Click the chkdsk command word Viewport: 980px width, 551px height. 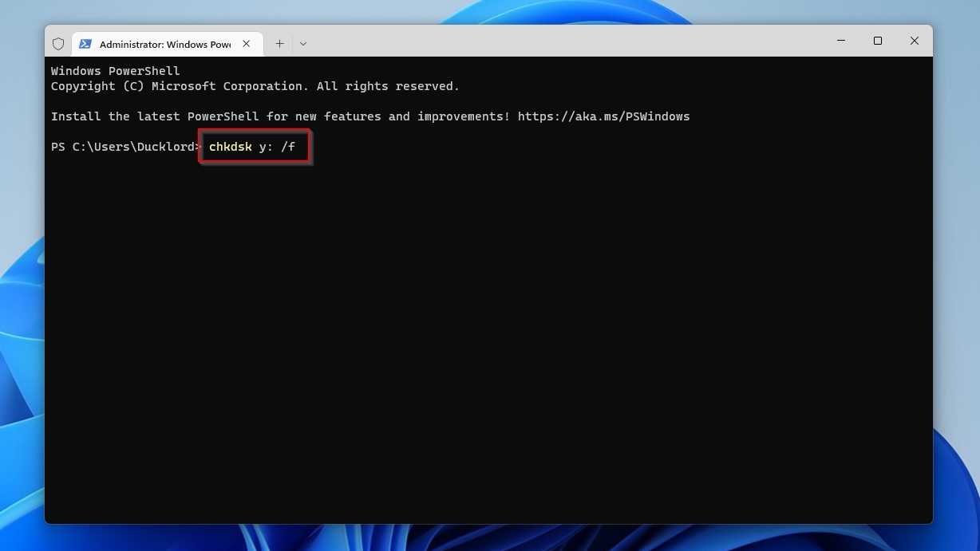230,147
